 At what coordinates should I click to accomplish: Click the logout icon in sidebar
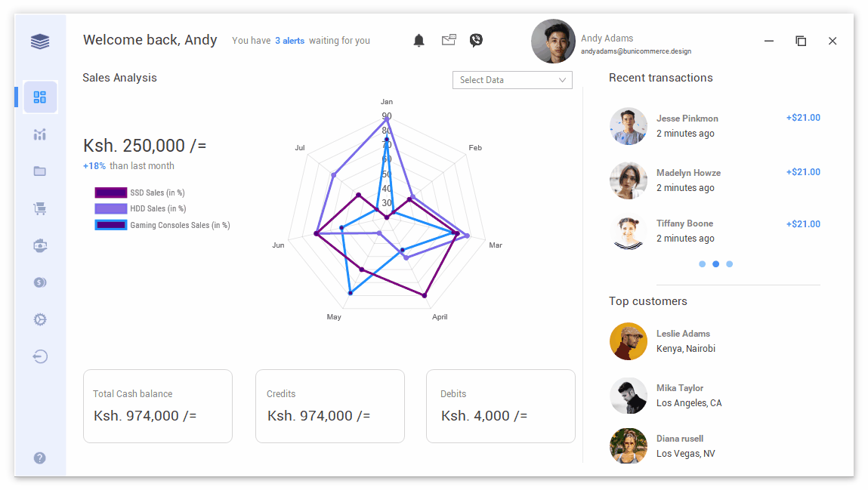click(40, 356)
